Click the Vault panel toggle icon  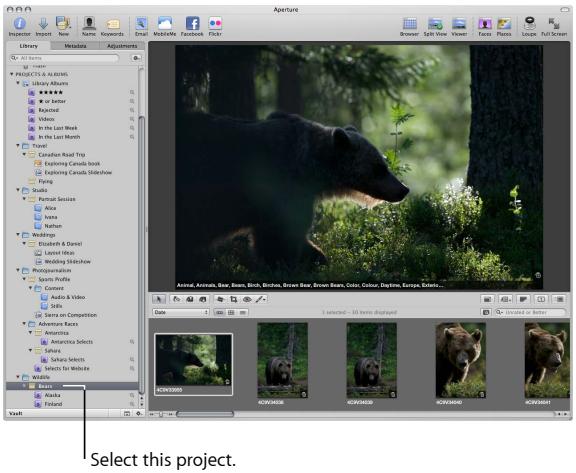(x=127, y=414)
